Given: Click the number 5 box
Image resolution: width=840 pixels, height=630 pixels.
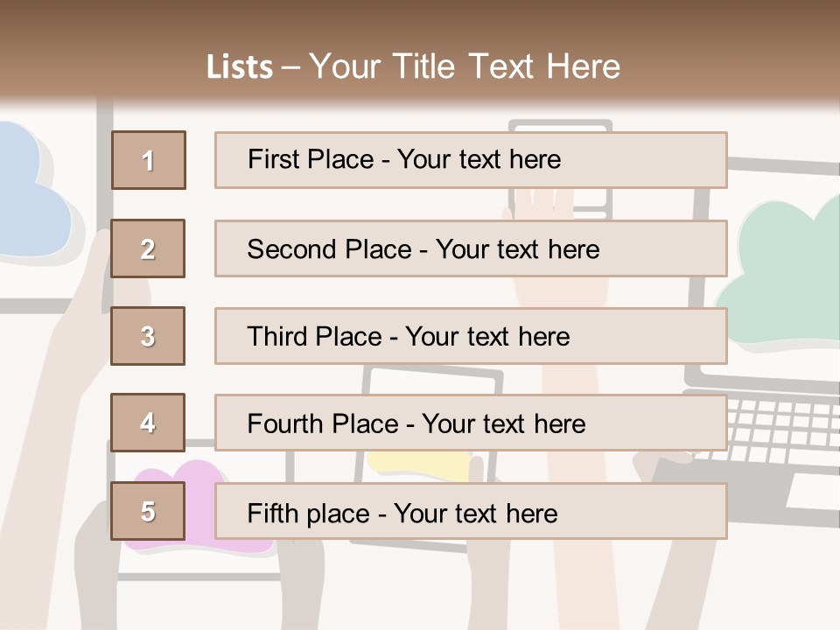Looking at the screenshot, I should (x=148, y=511).
